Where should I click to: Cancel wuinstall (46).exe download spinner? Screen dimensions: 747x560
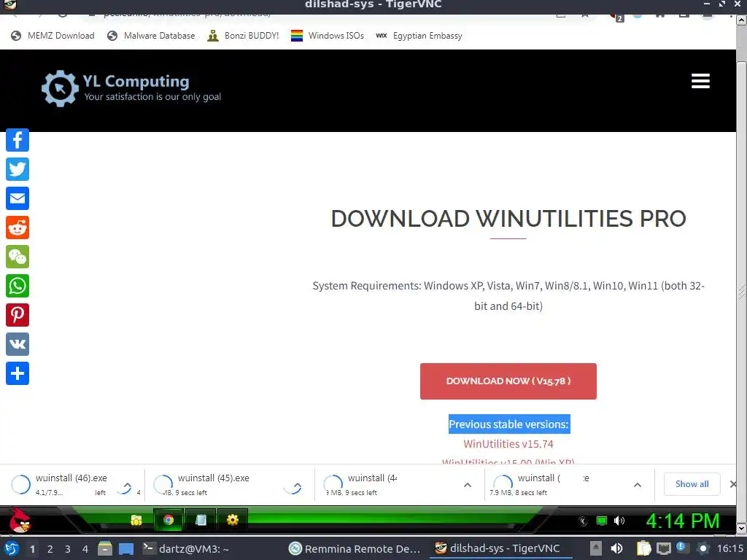pyautogui.click(x=20, y=484)
